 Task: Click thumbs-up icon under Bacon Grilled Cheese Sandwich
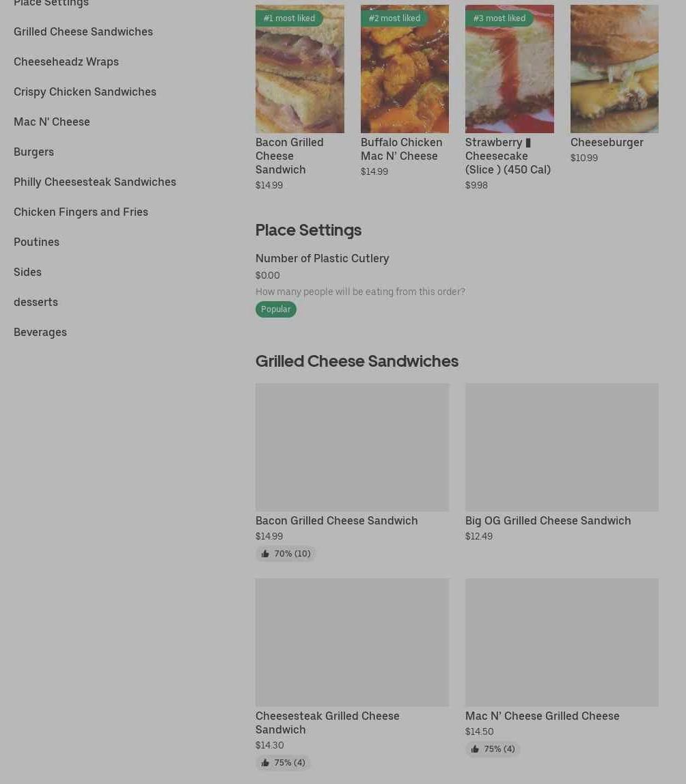click(x=265, y=554)
